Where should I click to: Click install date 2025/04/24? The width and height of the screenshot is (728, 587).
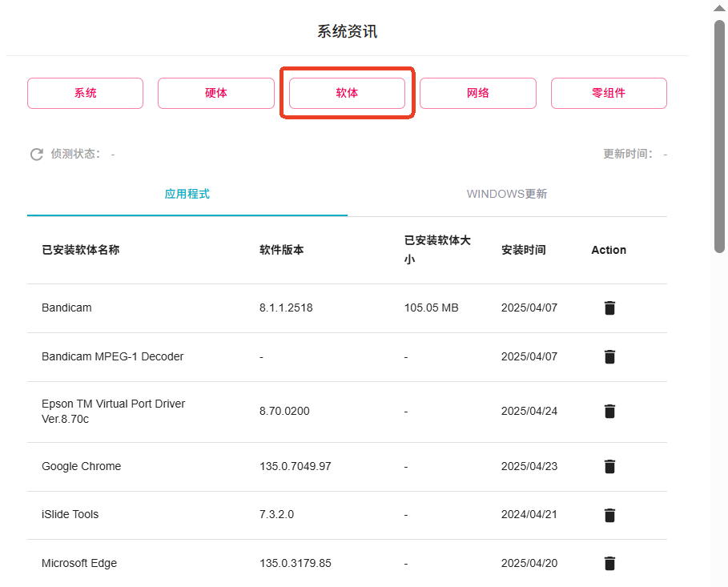[x=529, y=412]
